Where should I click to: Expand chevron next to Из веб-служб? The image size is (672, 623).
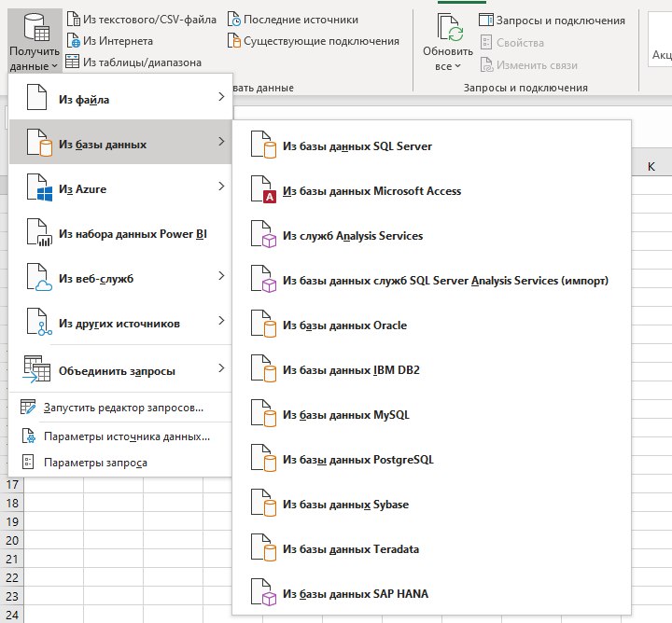(x=221, y=276)
